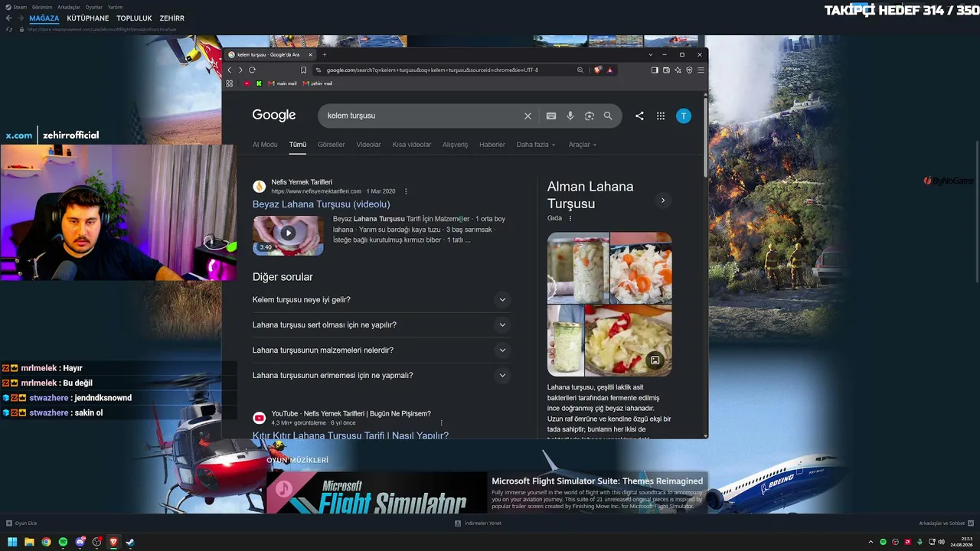Reload the Google search page
980x551 pixels.
pyautogui.click(x=252, y=70)
